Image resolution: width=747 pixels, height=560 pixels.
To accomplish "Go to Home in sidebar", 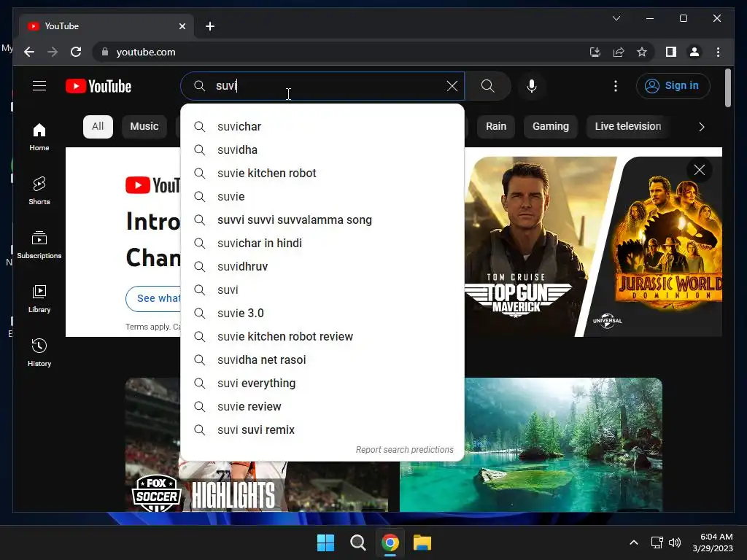I will click(x=39, y=137).
